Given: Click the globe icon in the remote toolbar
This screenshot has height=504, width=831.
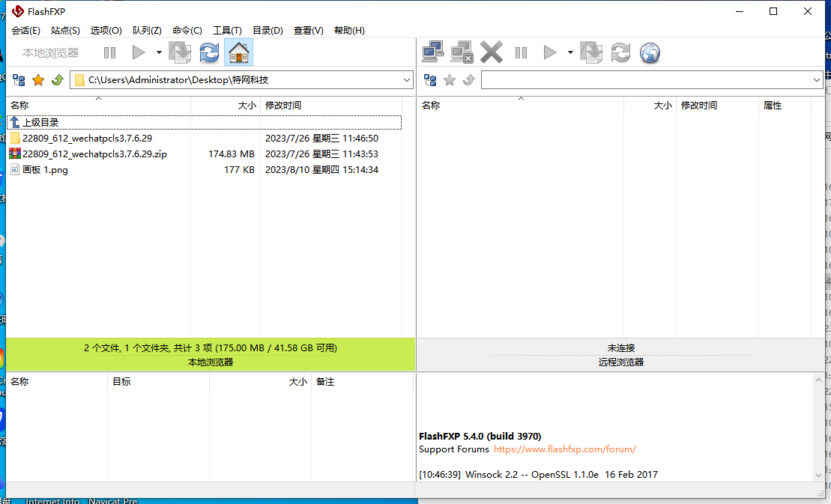Looking at the screenshot, I should pyautogui.click(x=650, y=52).
